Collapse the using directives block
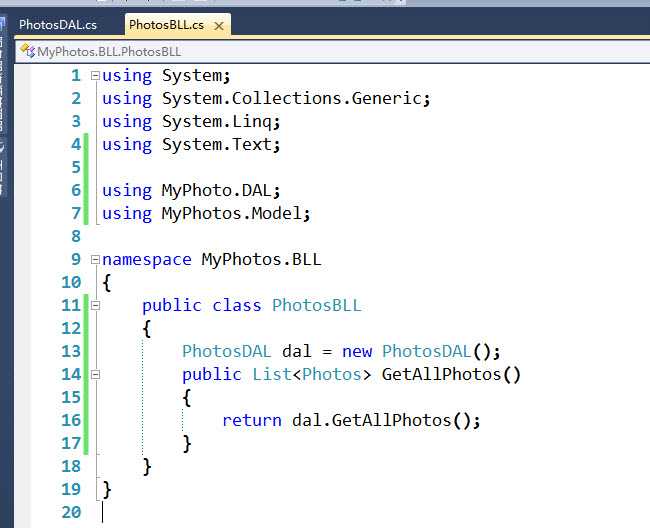The image size is (650, 528). point(95,76)
